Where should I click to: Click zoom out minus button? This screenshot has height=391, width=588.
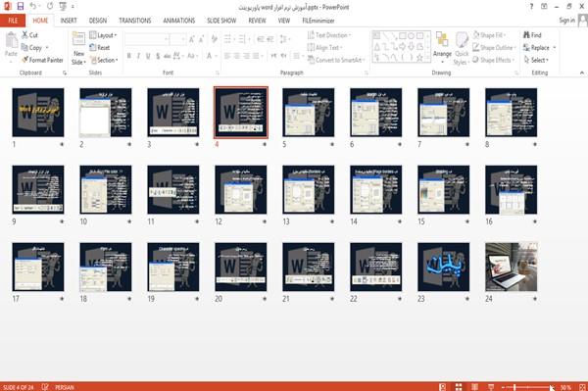point(504,387)
